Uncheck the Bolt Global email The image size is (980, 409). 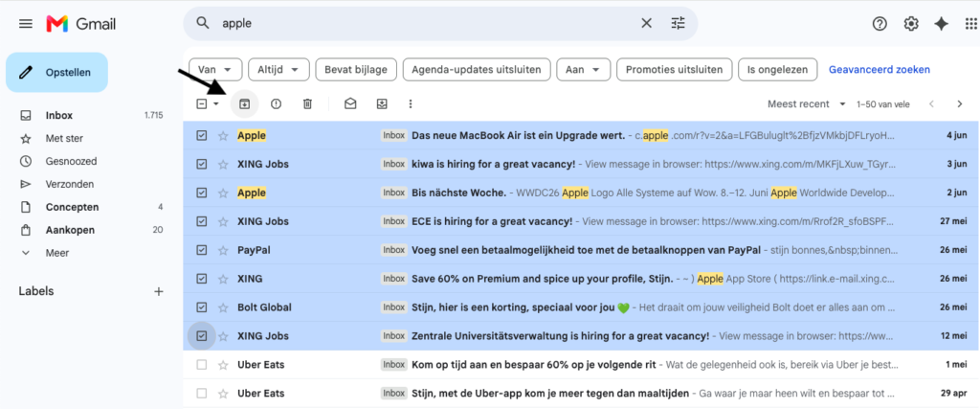(201, 307)
